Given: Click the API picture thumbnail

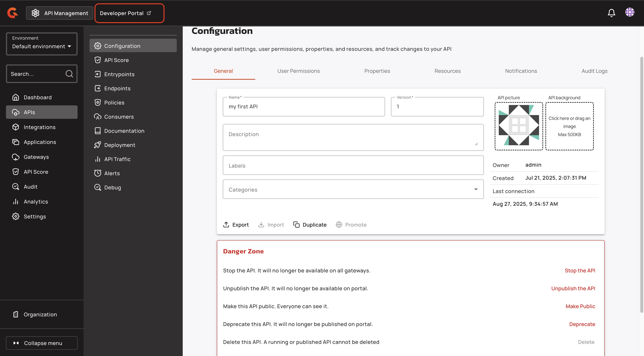Looking at the screenshot, I should [x=519, y=126].
